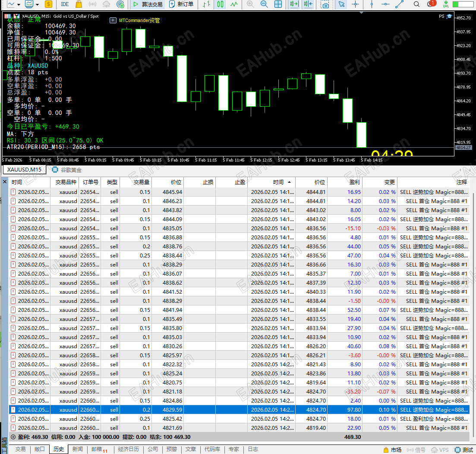The height and width of the screenshot is (454, 476).
Task: Open the MetaEditor IDE
Action: 65,4
